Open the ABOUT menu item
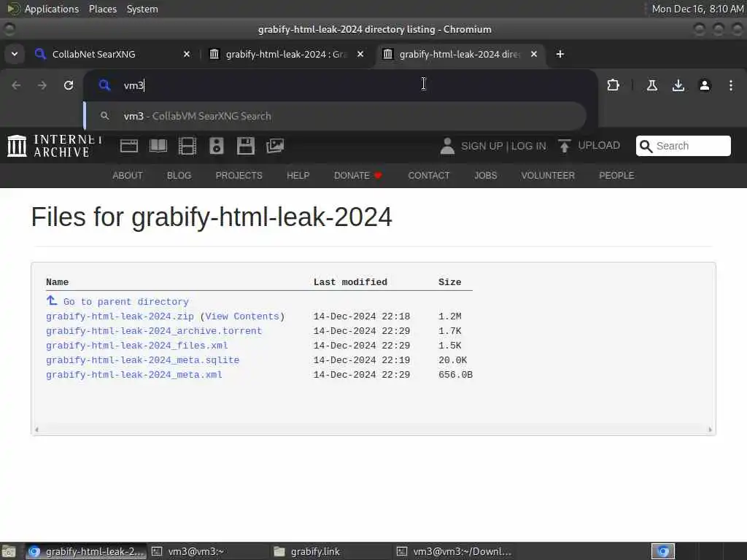The width and height of the screenshot is (747, 560). pyautogui.click(x=128, y=175)
